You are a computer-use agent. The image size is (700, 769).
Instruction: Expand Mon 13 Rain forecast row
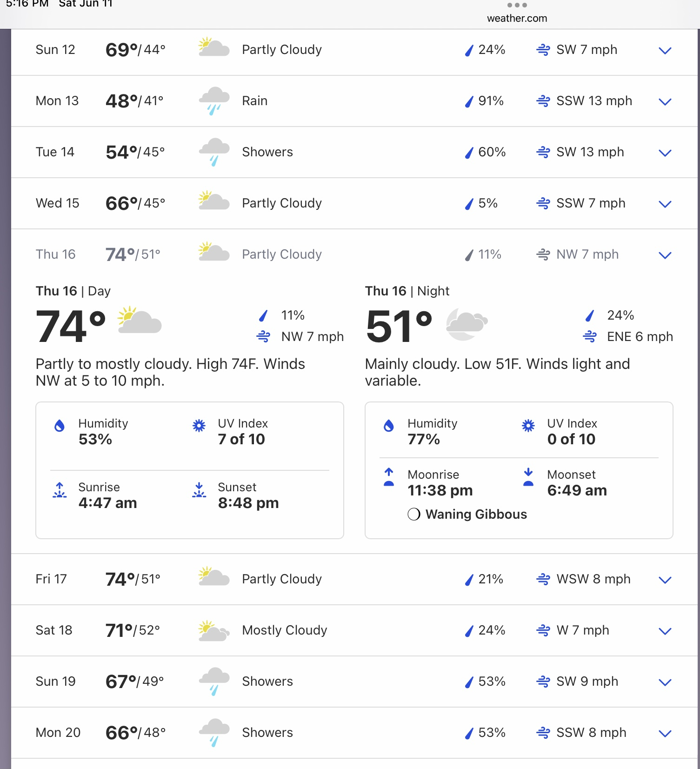(x=665, y=102)
